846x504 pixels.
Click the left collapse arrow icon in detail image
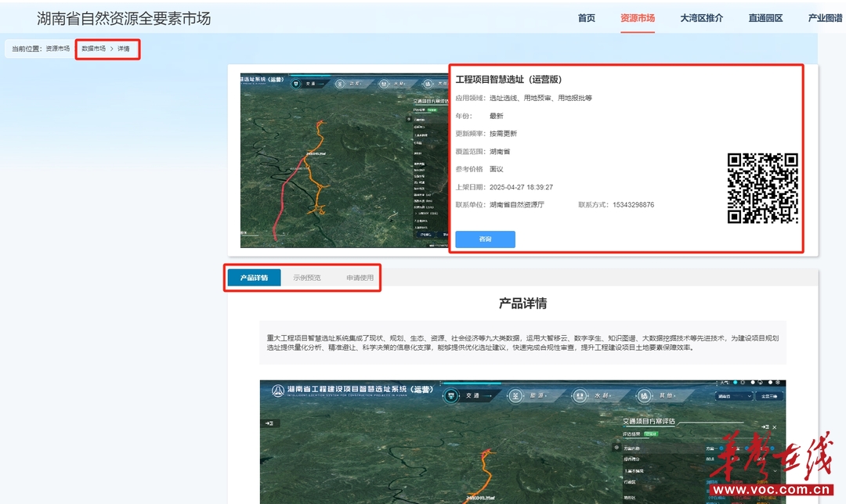(x=269, y=423)
